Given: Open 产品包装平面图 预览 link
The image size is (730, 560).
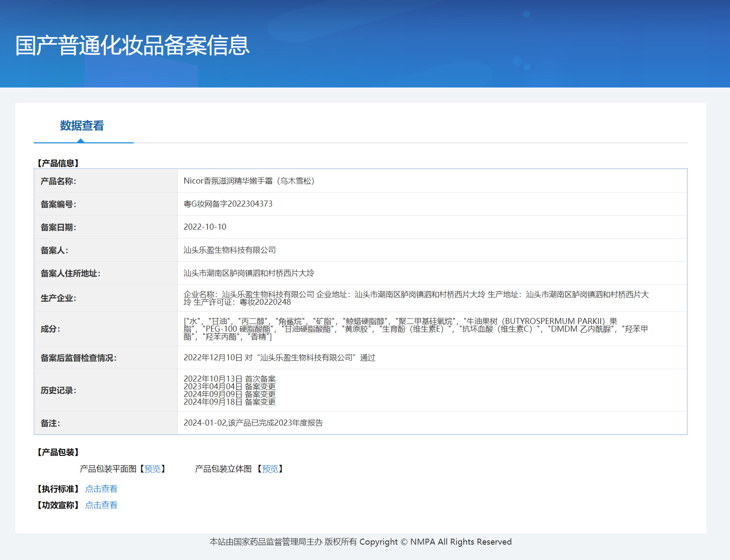Looking at the screenshot, I should coord(152,469).
